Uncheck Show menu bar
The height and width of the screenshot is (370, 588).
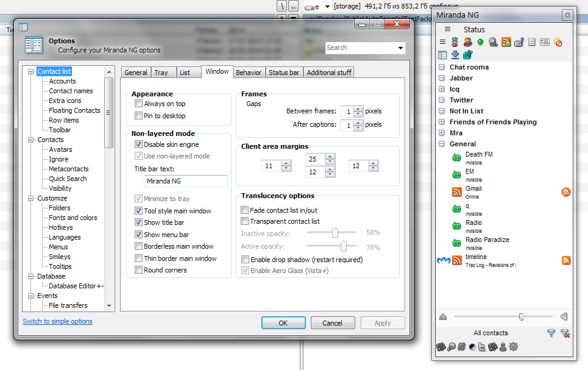pyautogui.click(x=139, y=234)
